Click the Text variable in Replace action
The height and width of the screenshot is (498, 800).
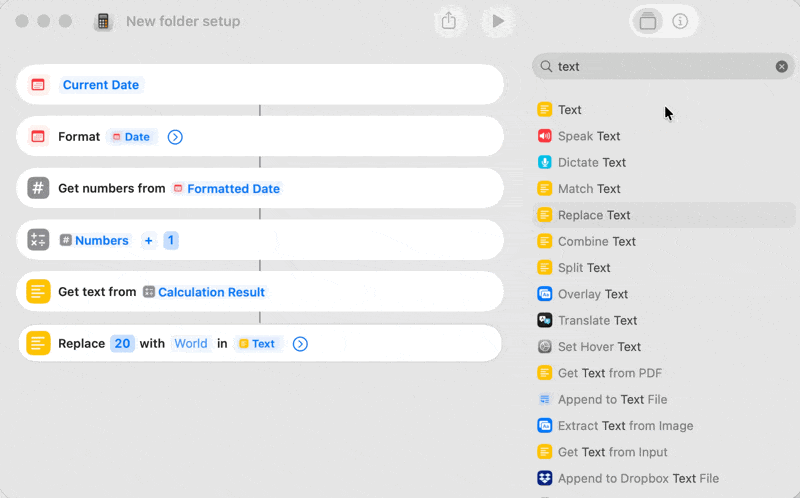pyautogui.click(x=258, y=343)
